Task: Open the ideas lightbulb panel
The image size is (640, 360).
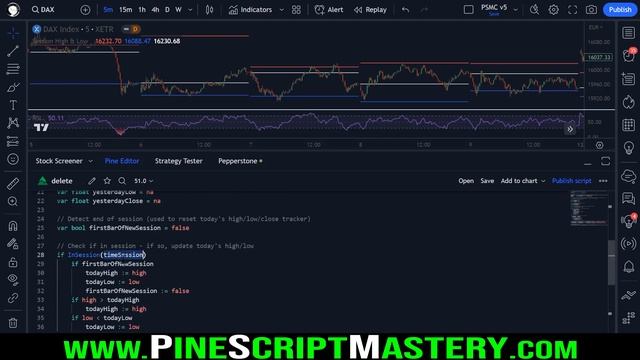Action: (629, 148)
